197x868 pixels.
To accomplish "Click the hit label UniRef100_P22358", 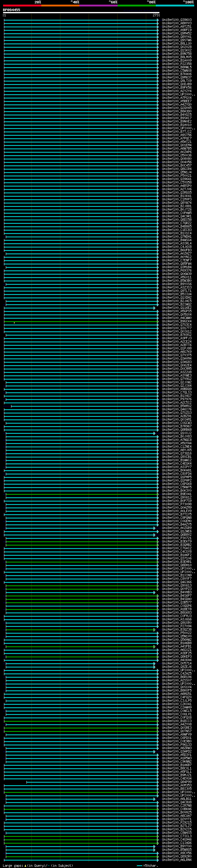I will (x=177, y=64).
